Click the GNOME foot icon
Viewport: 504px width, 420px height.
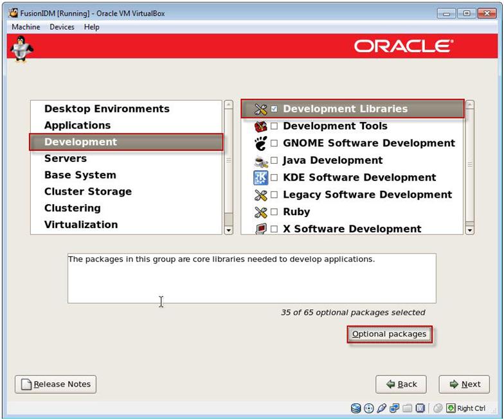tap(260, 144)
